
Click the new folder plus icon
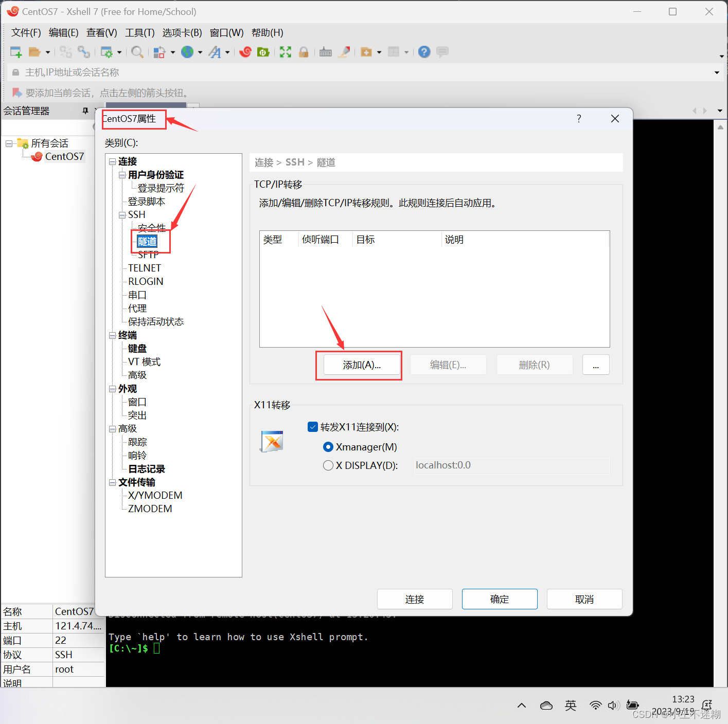(x=366, y=52)
